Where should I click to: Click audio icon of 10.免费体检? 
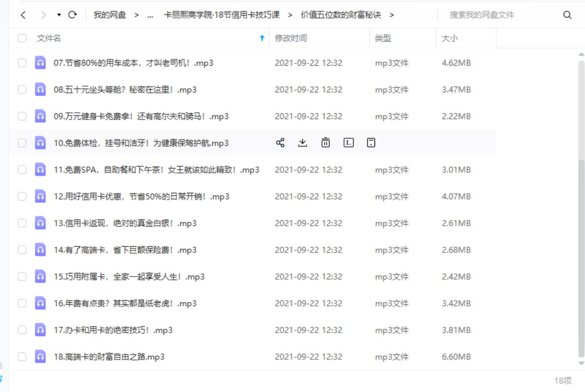click(x=40, y=143)
